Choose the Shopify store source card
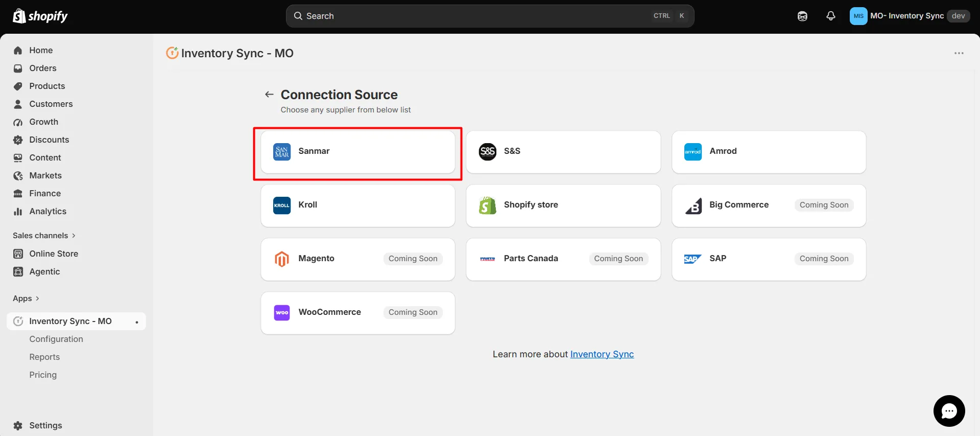 tap(563, 205)
